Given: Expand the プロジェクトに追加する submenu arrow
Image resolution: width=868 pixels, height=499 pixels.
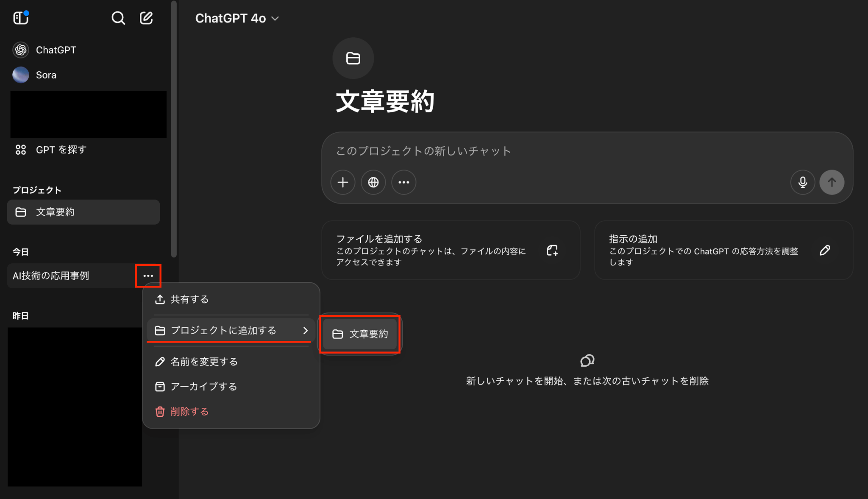Looking at the screenshot, I should click(x=306, y=330).
